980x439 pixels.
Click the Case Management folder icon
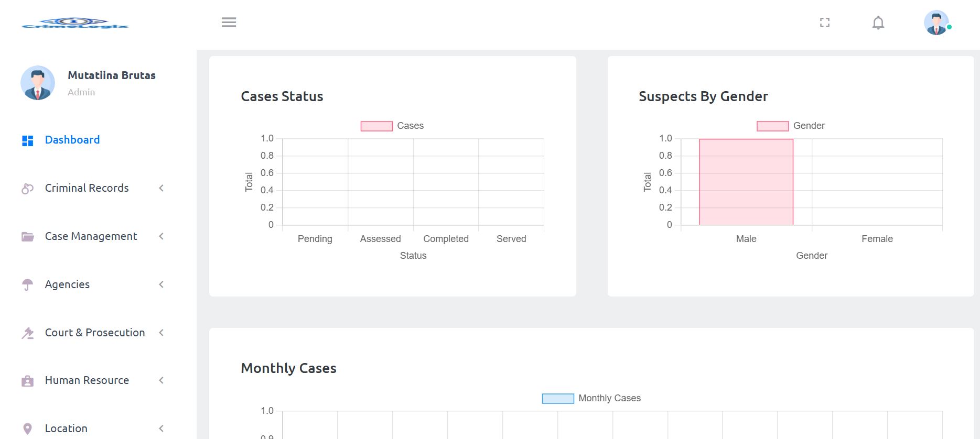(x=28, y=237)
